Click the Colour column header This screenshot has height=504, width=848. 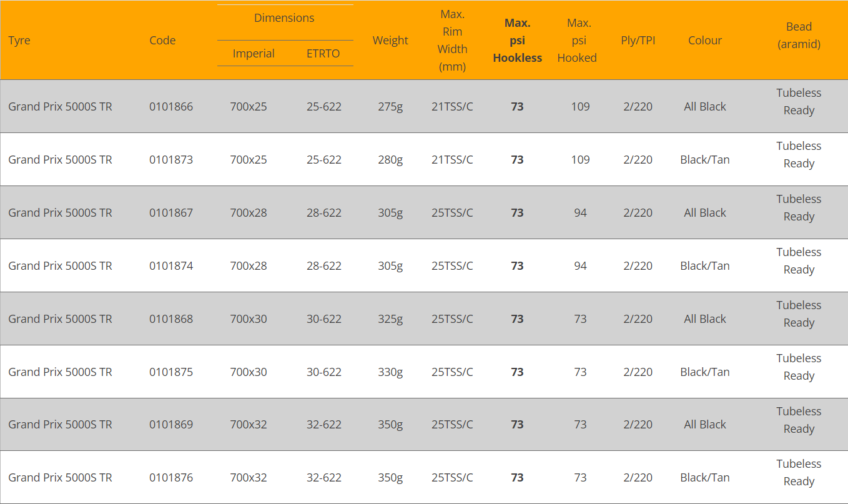tap(705, 41)
